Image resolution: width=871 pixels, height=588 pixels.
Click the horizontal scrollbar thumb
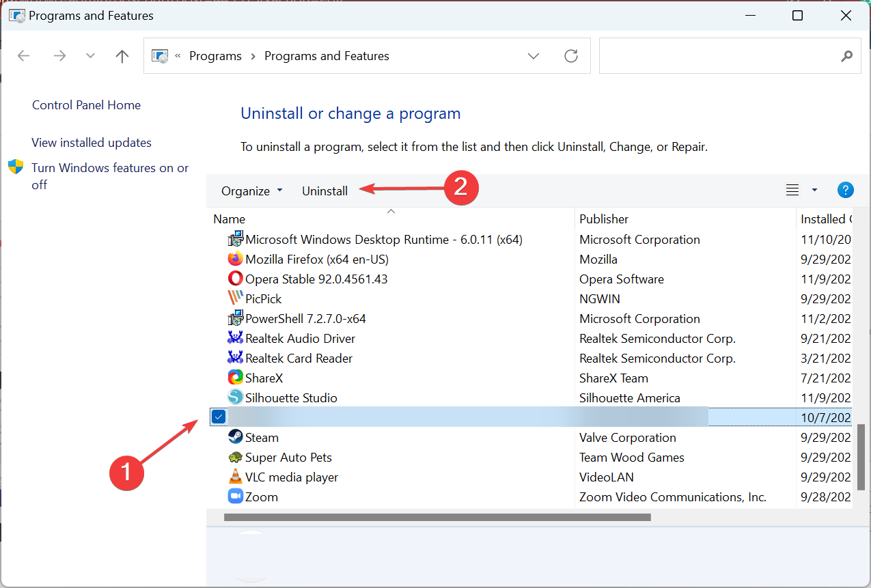click(x=437, y=517)
